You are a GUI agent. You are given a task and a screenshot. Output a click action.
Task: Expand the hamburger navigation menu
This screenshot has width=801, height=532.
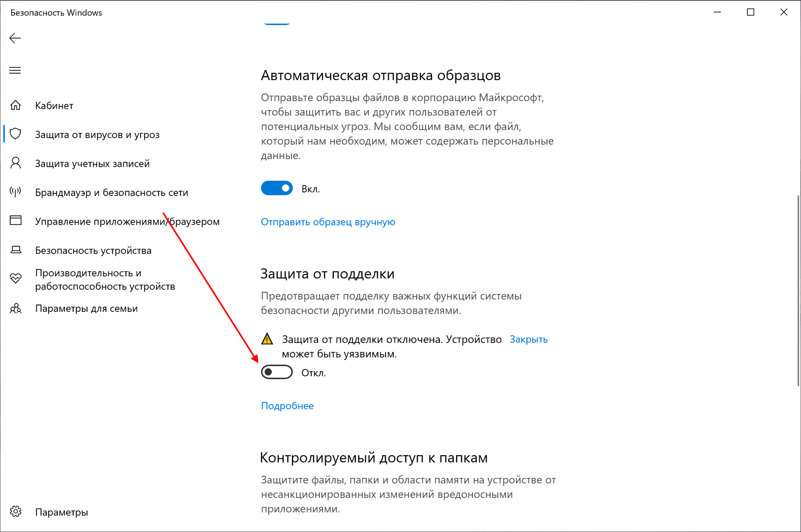[x=15, y=71]
